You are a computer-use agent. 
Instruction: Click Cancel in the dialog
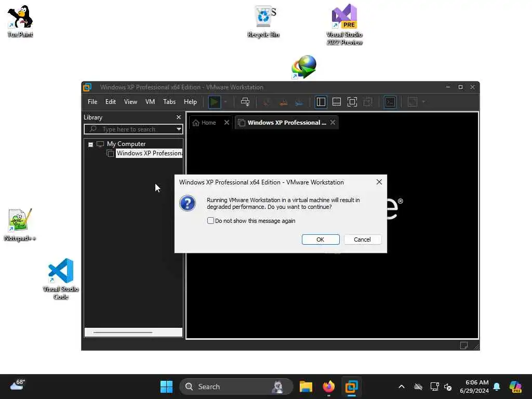[363, 240]
